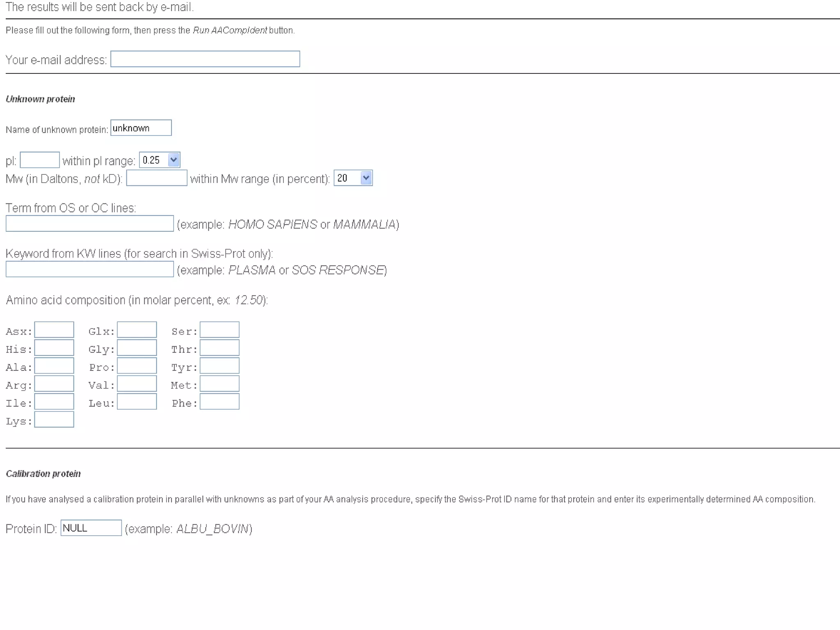Click the Gly input box
Image resolution: width=840 pixels, height=630 pixels.
[x=137, y=348]
